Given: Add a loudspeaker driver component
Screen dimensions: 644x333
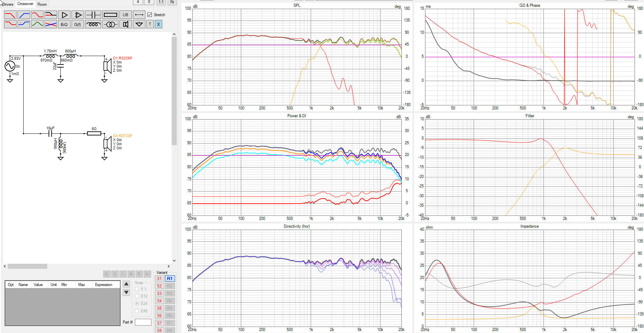Looking at the screenshot, I should tap(125, 24).
